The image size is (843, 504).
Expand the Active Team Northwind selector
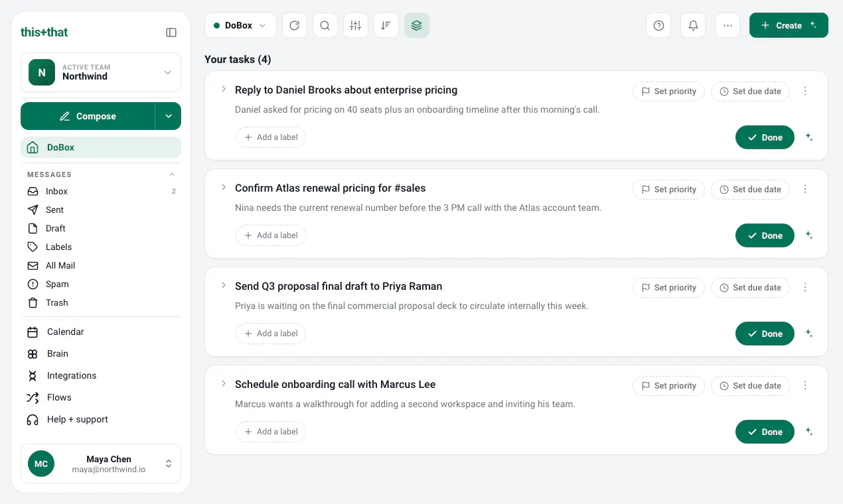(x=101, y=72)
